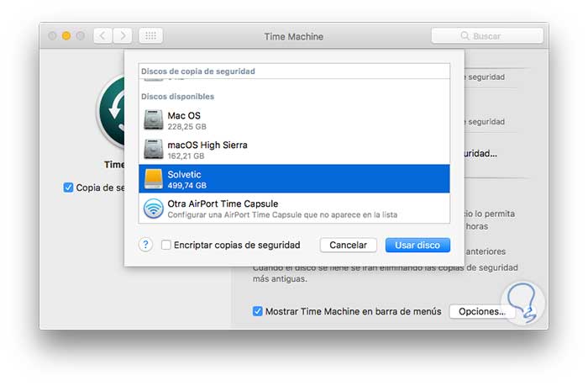The image size is (588, 386).
Task: Open the show-all preferences grid button
Action: 150,36
